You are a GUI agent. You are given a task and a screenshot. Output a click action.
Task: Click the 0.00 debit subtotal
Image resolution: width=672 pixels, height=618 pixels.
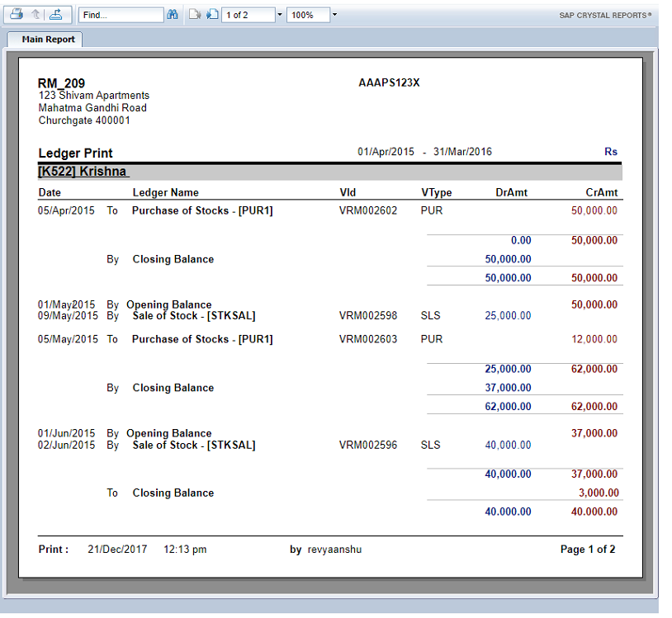pos(521,240)
